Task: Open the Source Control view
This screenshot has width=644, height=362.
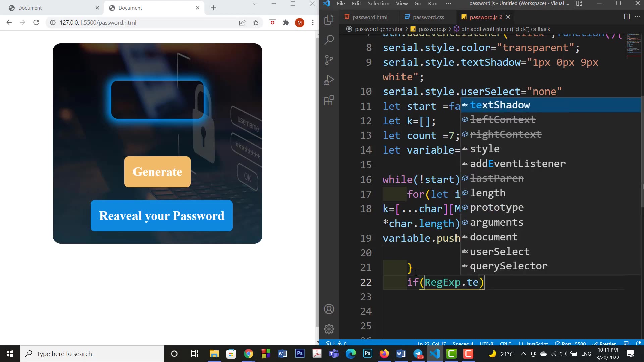Action: point(329,60)
